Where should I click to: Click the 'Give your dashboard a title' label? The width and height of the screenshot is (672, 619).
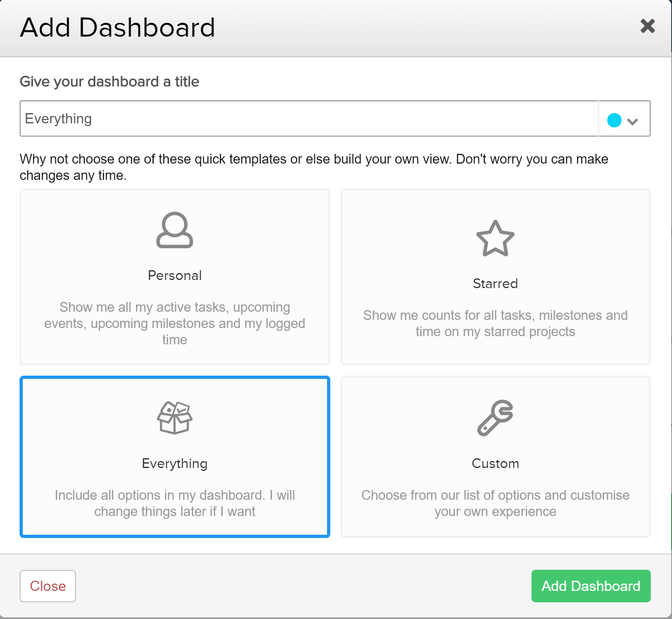(110, 82)
